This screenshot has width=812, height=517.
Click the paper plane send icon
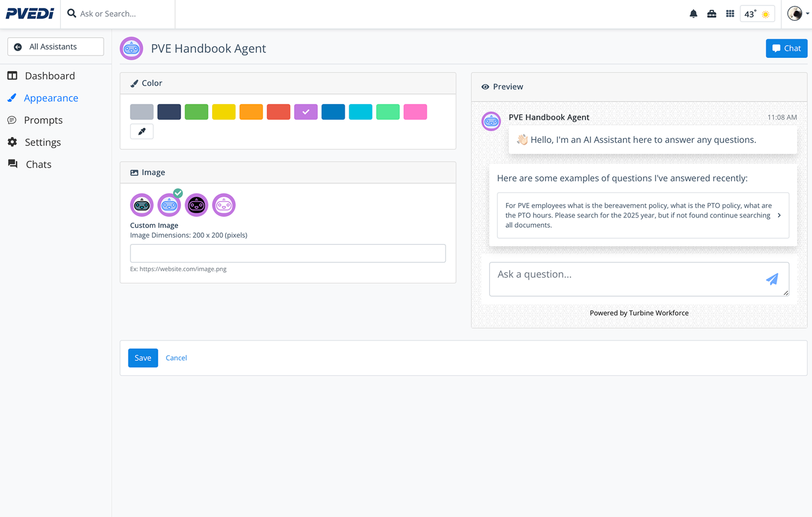(x=772, y=279)
